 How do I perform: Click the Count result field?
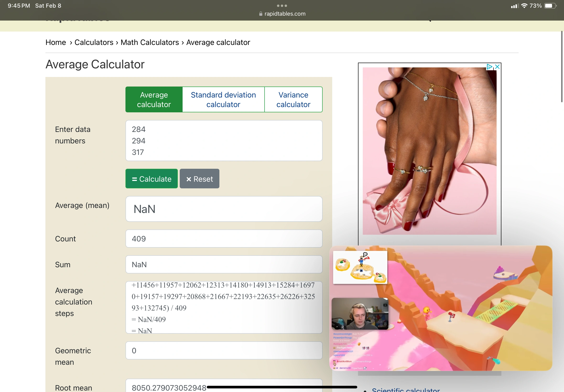pyautogui.click(x=224, y=239)
